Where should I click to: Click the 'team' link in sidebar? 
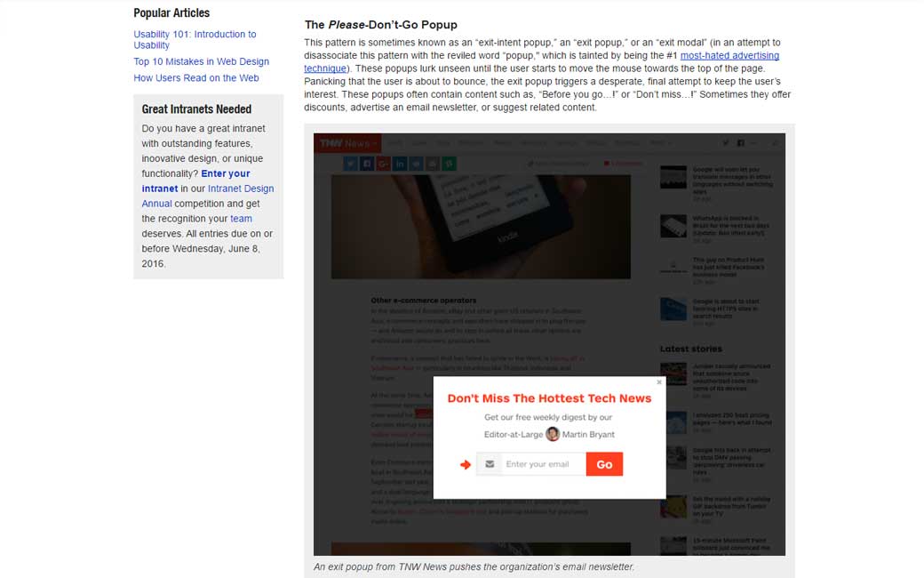(x=241, y=219)
